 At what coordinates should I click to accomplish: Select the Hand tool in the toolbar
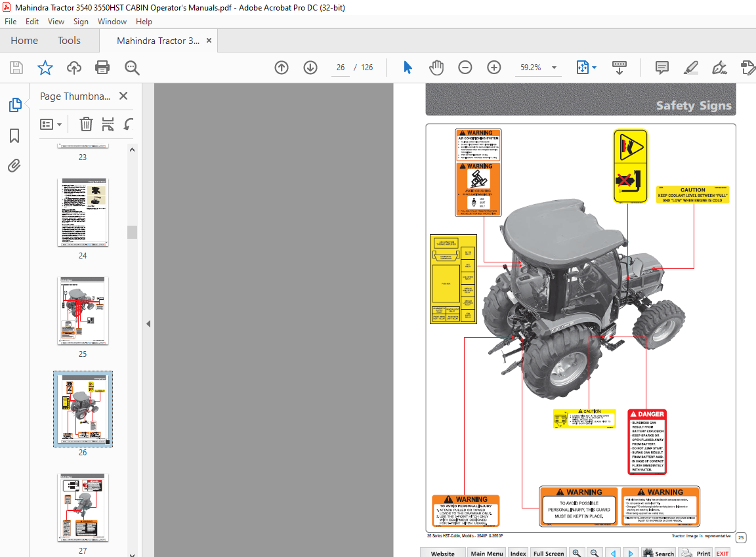point(436,67)
